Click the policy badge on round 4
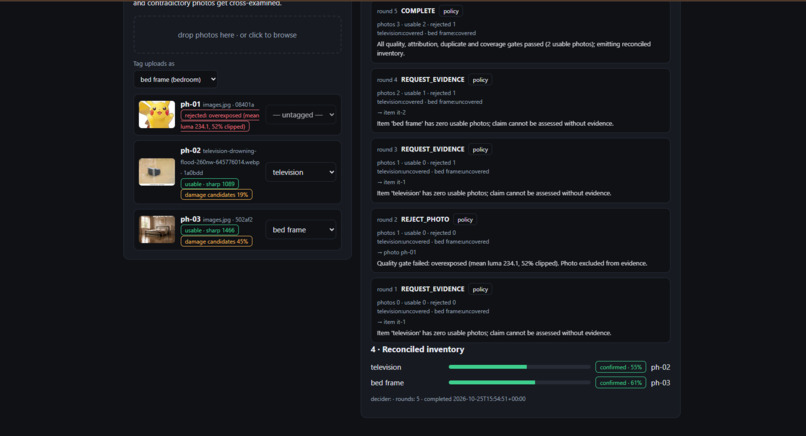The width and height of the screenshot is (806, 436). click(x=480, y=80)
